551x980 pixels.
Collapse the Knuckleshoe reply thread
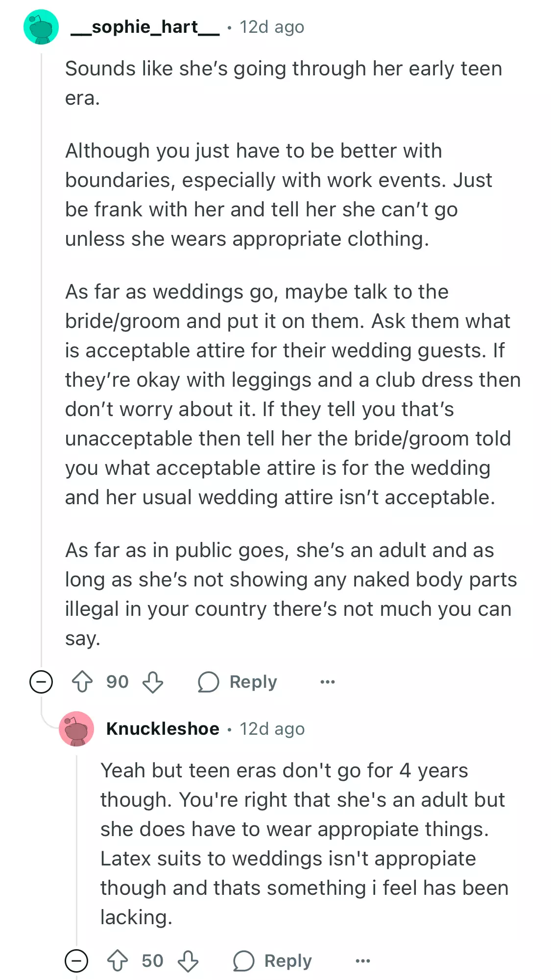76,960
